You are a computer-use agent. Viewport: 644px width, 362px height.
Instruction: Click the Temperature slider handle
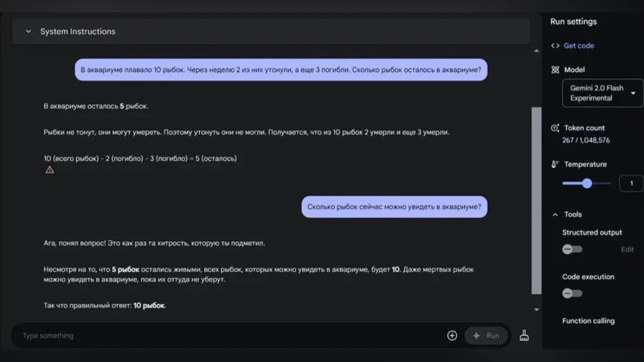pos(587,183)
